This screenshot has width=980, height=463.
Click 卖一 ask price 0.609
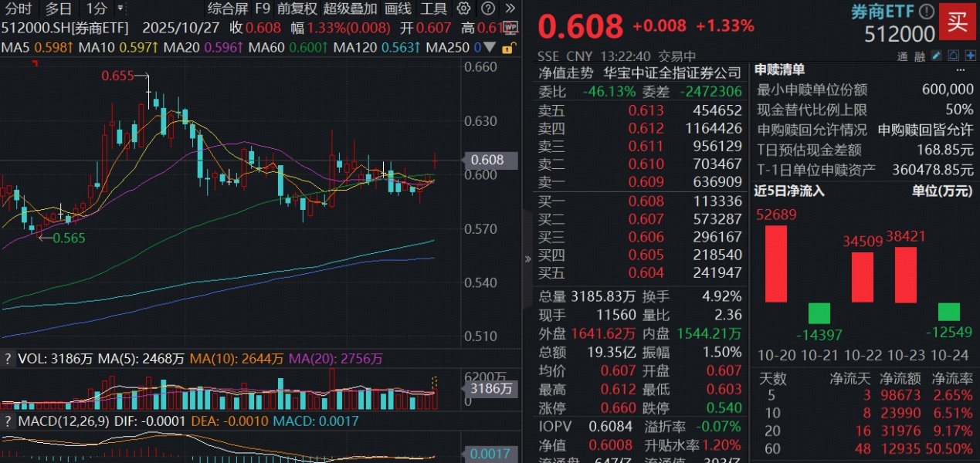coord(646,182)
